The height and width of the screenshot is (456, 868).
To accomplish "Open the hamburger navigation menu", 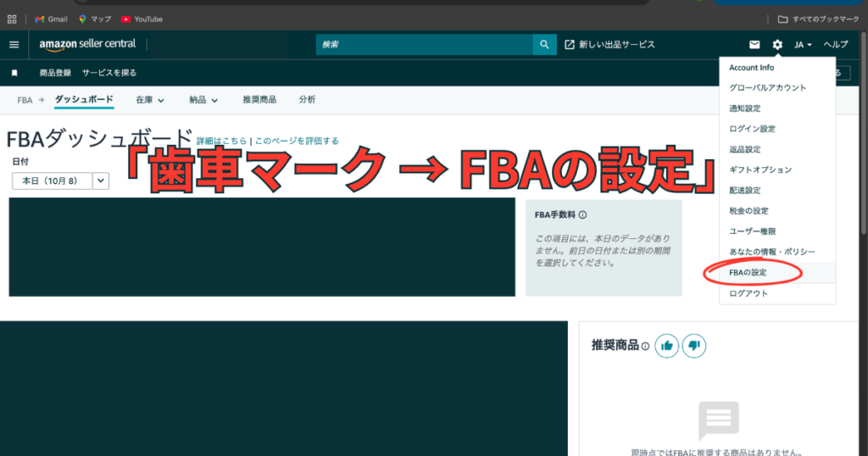I will 14,45.
